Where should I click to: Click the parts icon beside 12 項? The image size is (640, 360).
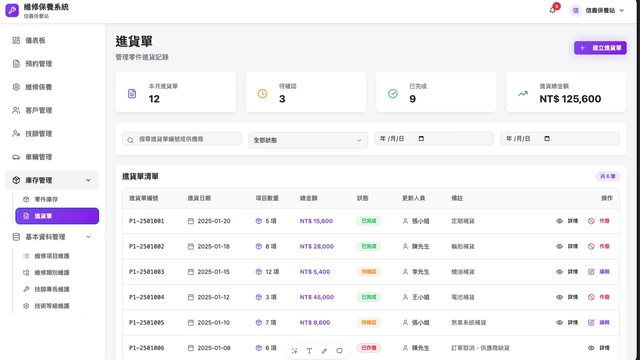click(258, 271)
